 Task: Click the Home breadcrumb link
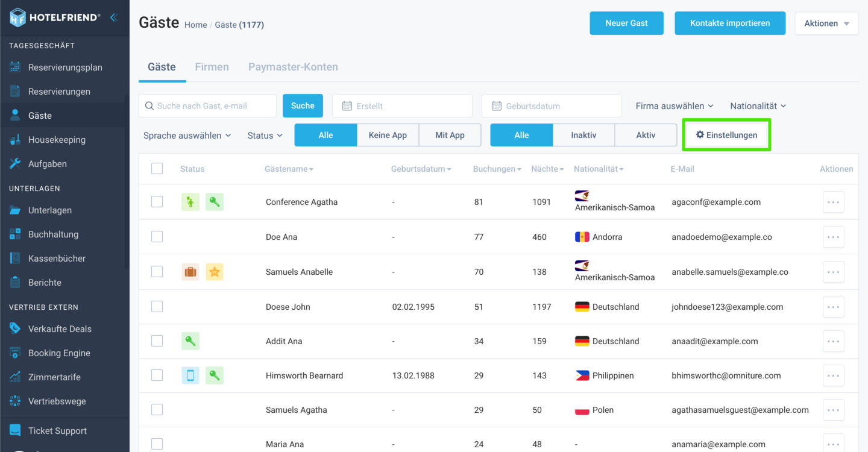pyautogui.click(x=195, y=25)
